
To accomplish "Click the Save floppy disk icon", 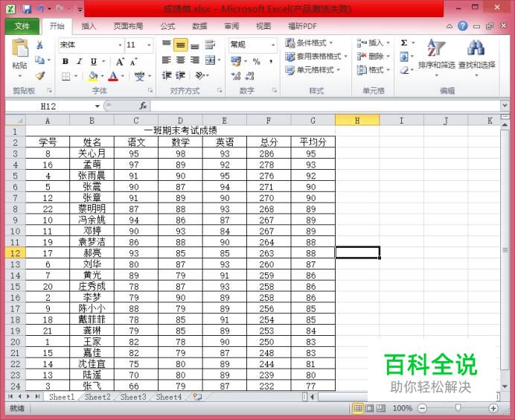I will click(27, 9).
